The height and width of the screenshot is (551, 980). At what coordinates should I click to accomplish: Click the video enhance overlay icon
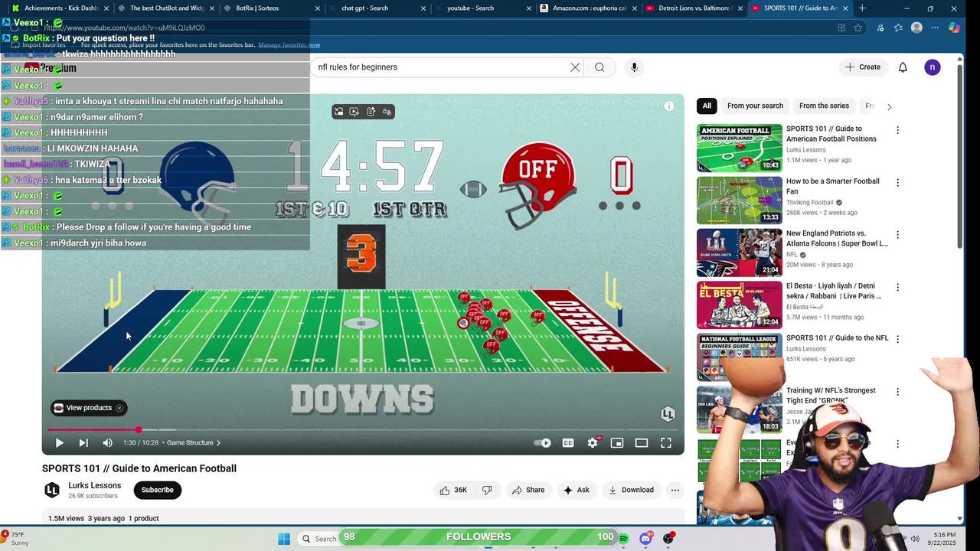(x=354, y=112)
